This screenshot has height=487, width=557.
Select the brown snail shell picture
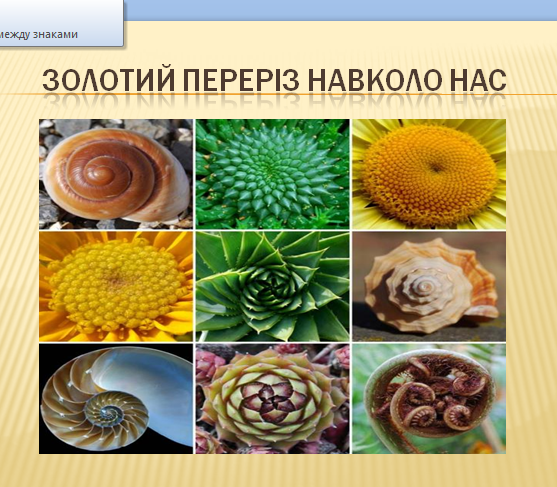[116, 174]
